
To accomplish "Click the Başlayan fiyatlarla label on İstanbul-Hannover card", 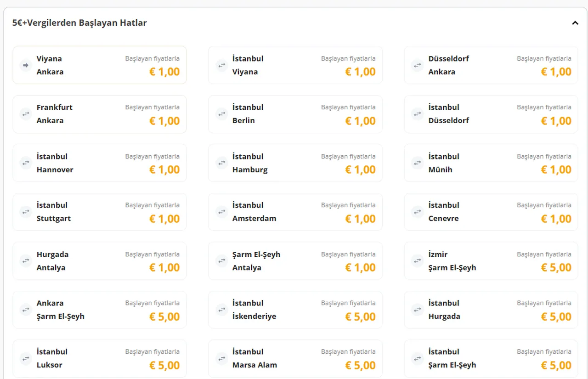I will pos(152,156).
